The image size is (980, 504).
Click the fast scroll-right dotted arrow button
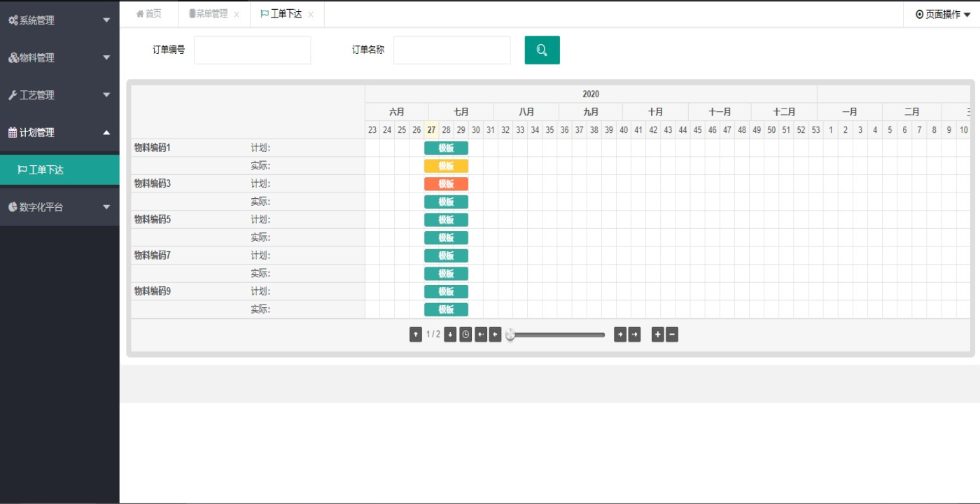pos(634,335)
